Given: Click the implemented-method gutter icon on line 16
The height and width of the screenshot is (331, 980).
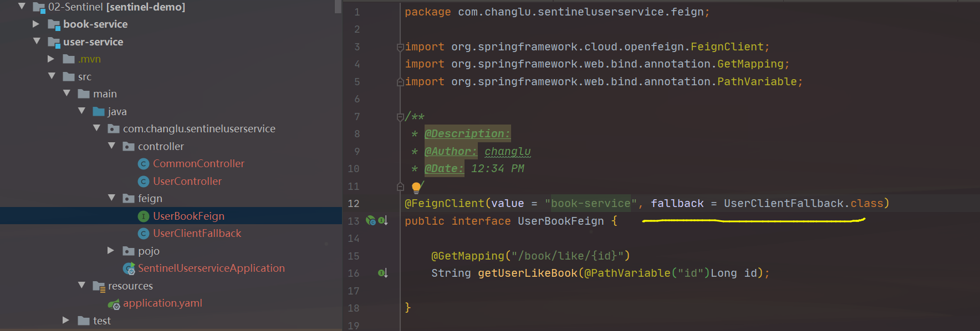Looking at the screenshot, I should click(383, 273).
